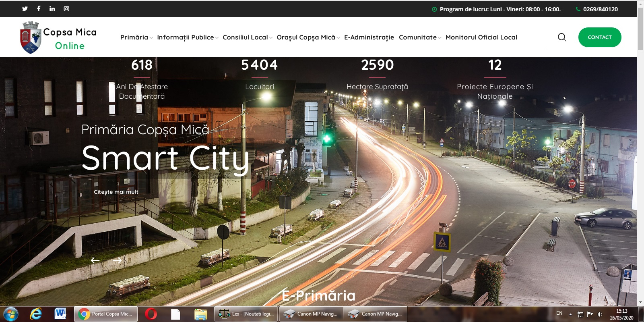
Task: Advance slider with right arrow
Action: pyautogui.click(x=117, y=260)
